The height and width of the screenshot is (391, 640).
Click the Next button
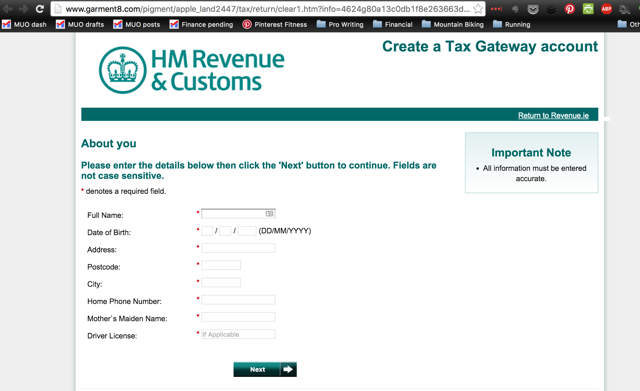coord(265,369)
